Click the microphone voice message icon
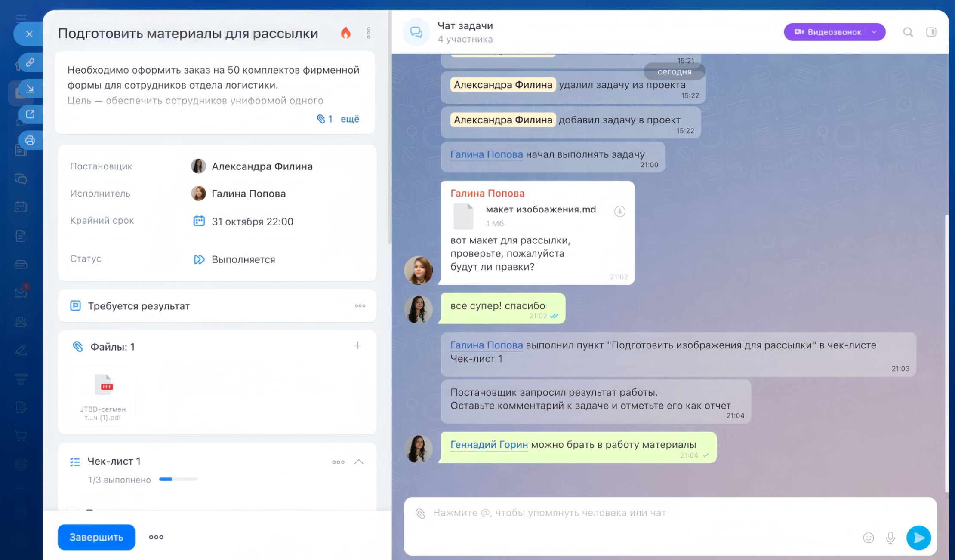The image size is (955, 560). 890,538
